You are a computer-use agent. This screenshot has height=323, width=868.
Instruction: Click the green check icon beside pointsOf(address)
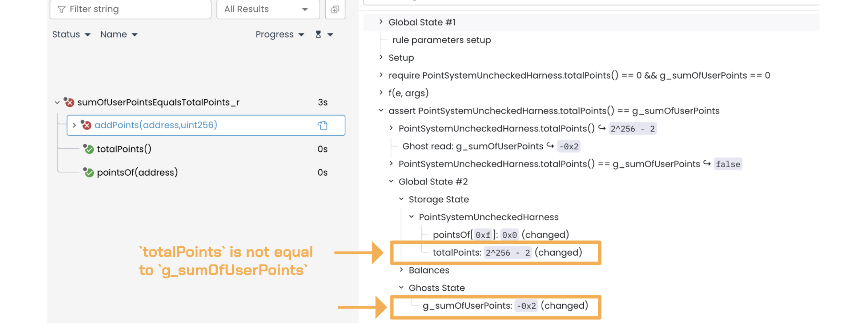(x=89, y=172)
